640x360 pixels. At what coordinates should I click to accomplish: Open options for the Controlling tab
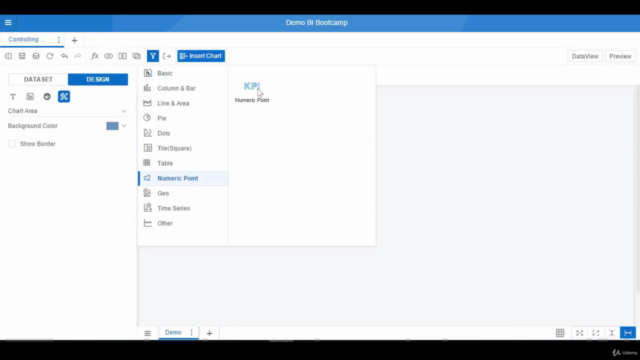[59, 40]
